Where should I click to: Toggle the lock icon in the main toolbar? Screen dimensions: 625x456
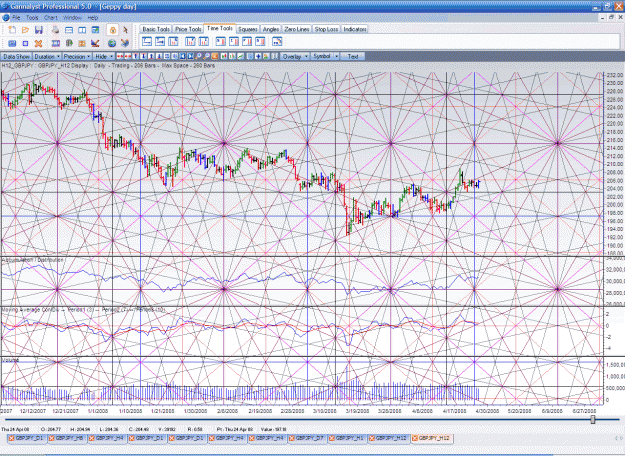point(112,30)
